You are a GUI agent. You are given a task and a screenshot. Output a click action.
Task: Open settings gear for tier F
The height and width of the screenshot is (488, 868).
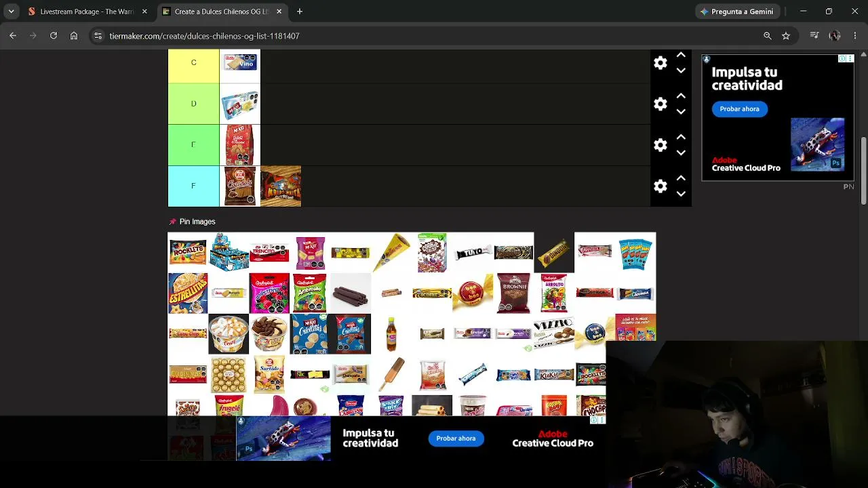[x=660, y=186]
